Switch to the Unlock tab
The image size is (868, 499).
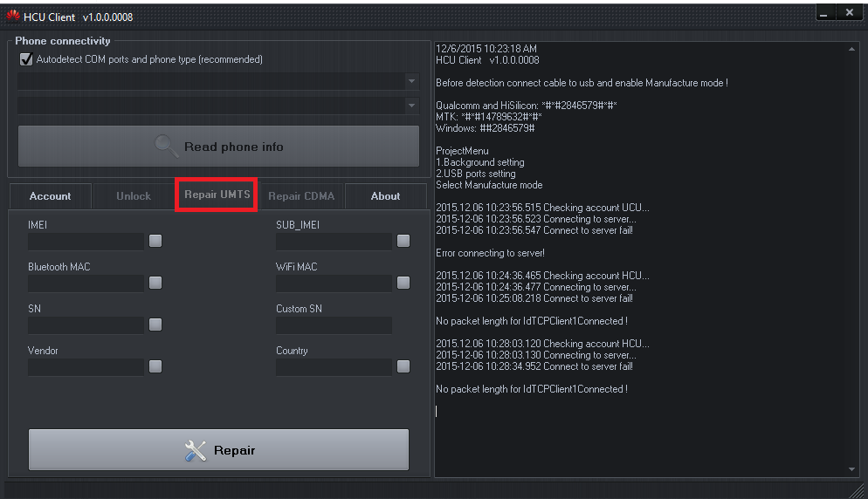(134, 196)
